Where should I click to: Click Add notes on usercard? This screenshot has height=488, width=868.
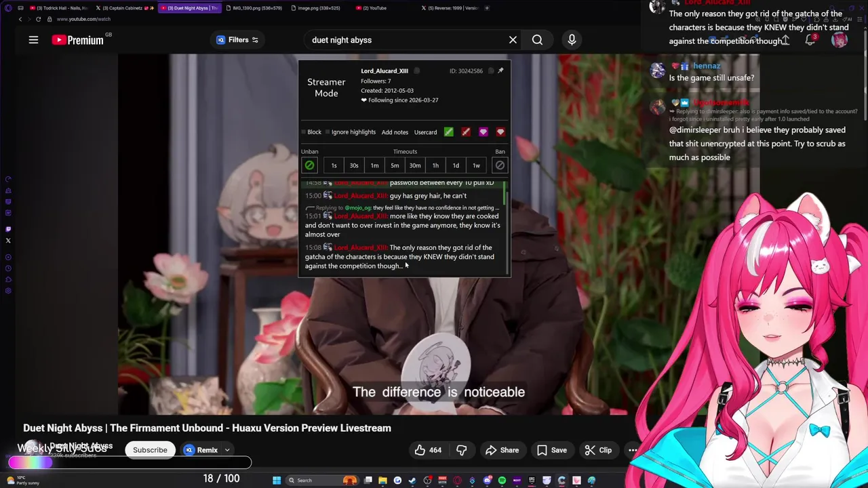point(395,132)
